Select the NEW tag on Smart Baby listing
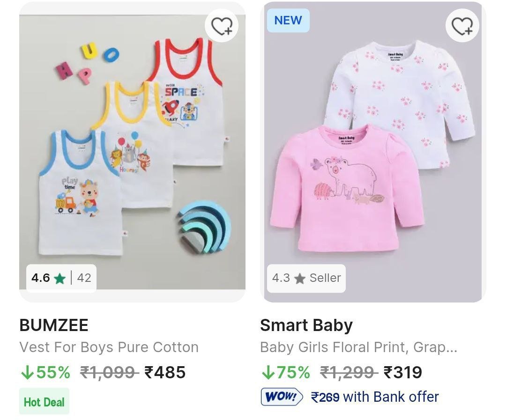506x420 pixels. pos(288,20)
